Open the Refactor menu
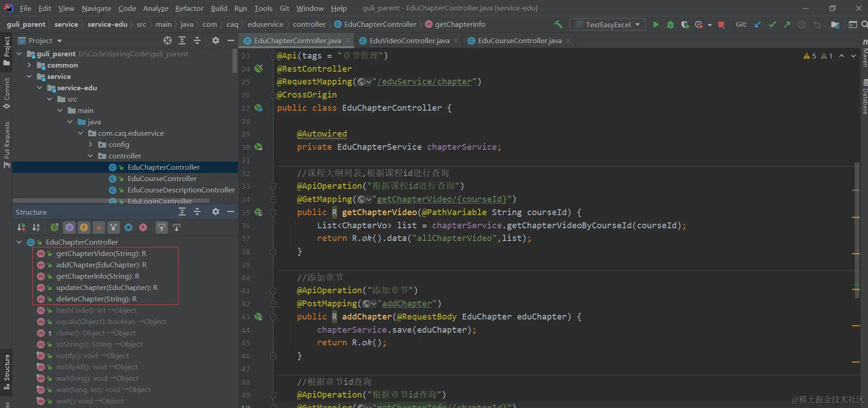 [x=189, y=8]
